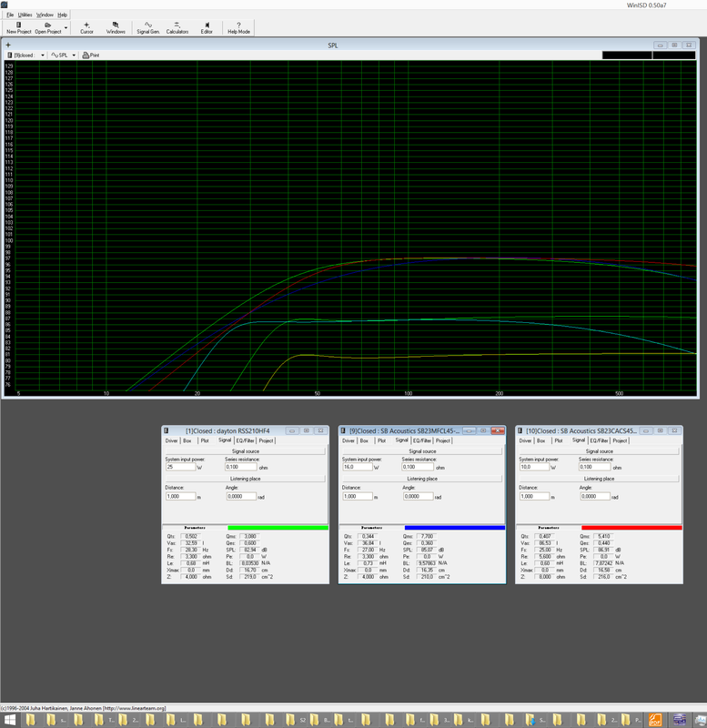This screenshot has width=707, height=728.
Task: Click the System input power field showing 25
Action: click(x=180, y=467)
